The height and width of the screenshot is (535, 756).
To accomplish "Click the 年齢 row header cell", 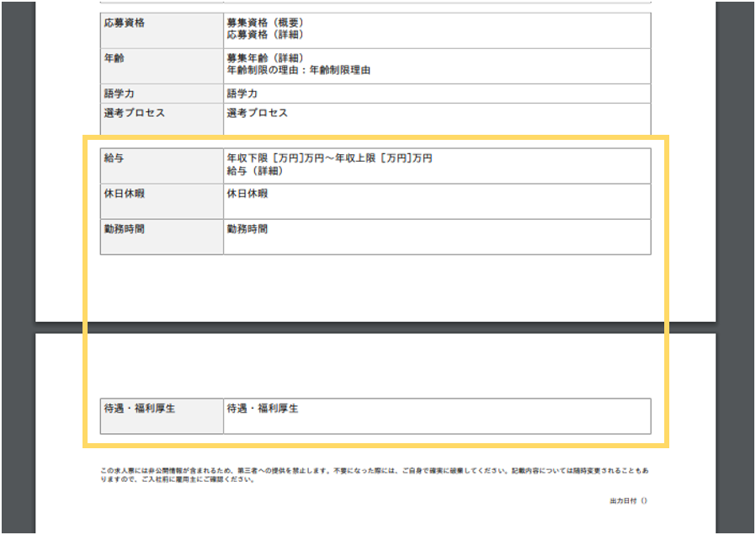I will pyautogui.click(x=162, y=66).
